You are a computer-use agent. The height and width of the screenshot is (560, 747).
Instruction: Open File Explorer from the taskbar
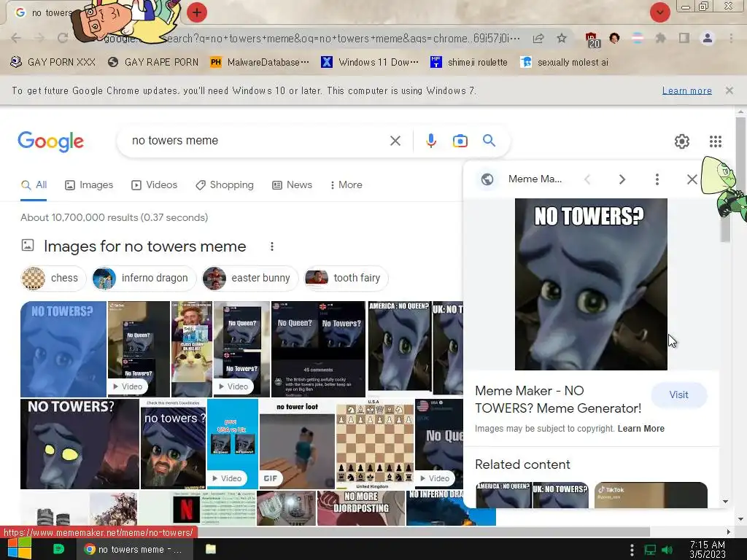[x=211, y=549]
